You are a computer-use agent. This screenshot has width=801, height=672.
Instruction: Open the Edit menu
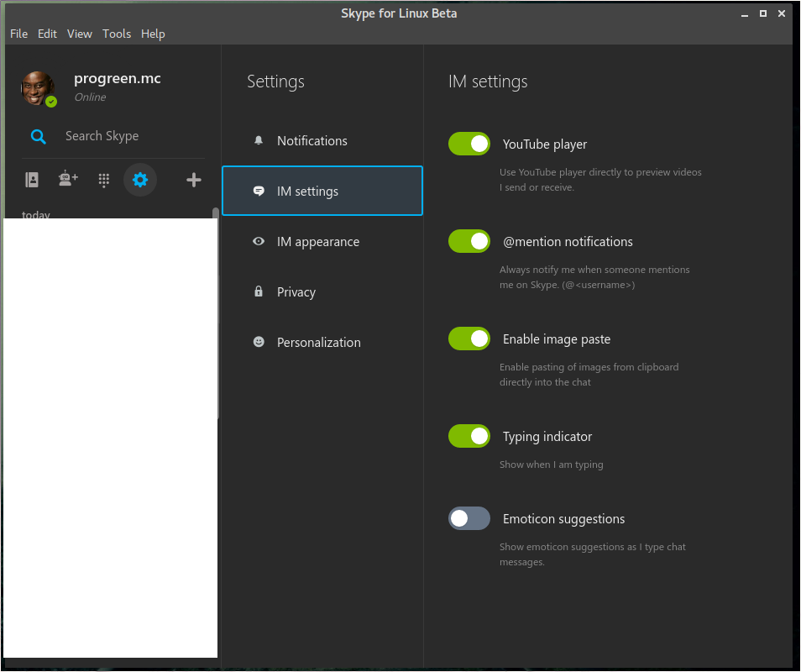click(x=47, y=34)
